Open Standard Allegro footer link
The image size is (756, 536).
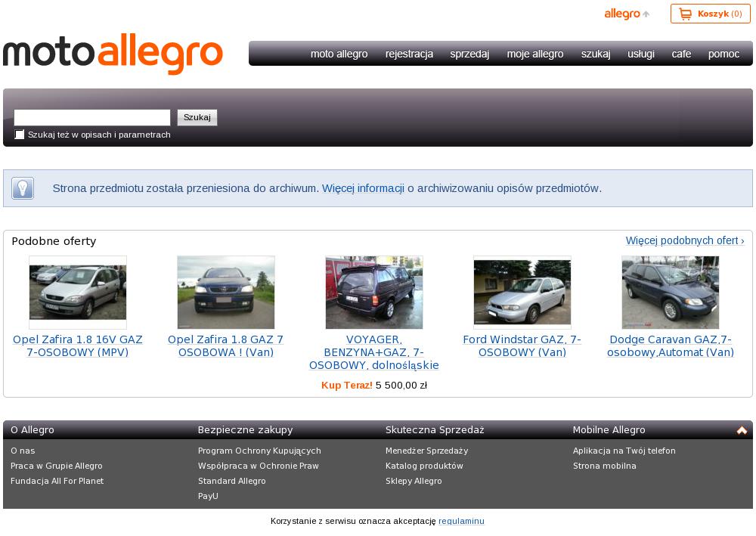click(x=231, y=481)
